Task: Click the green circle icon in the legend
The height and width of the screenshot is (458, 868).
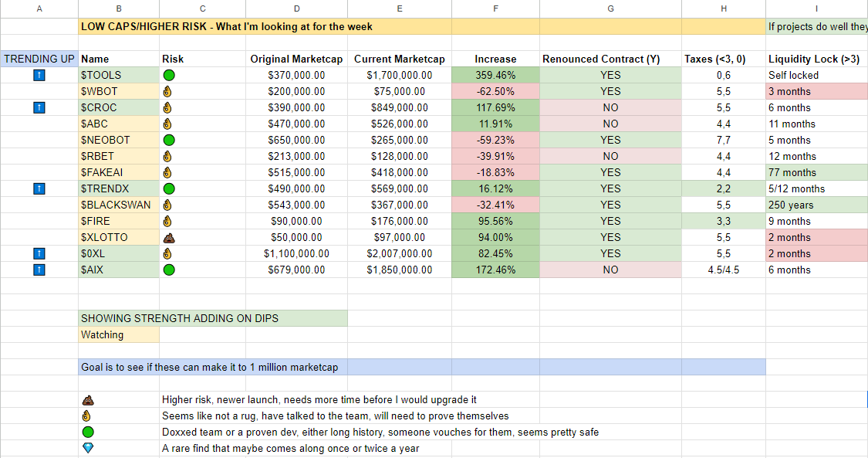Action: click(88, 432)
